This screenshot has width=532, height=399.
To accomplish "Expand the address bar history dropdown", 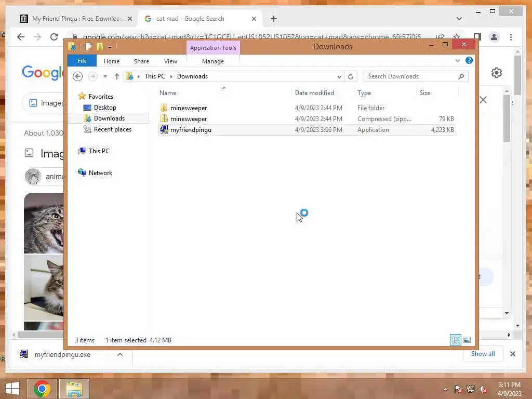I will click(339, 77).
